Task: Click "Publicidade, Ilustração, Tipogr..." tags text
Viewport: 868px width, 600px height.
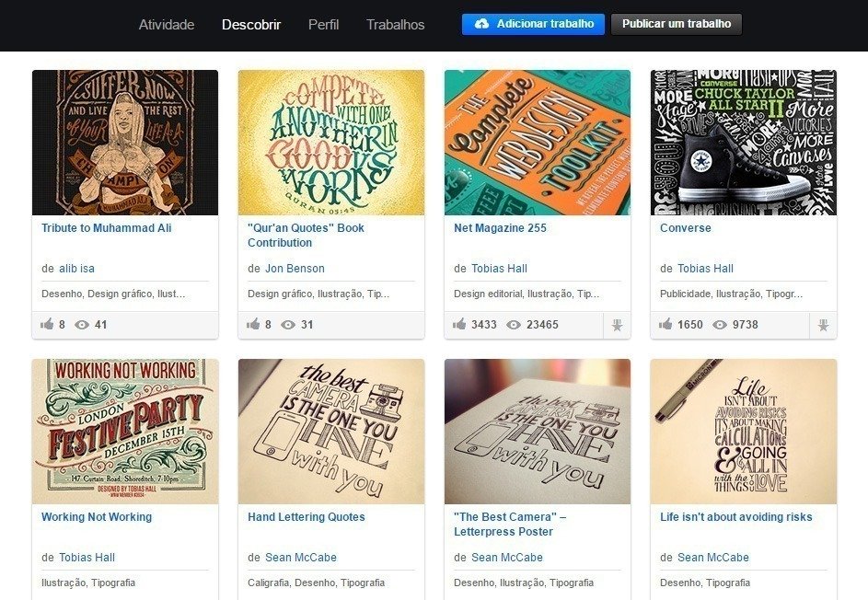Action: [731, 294]
